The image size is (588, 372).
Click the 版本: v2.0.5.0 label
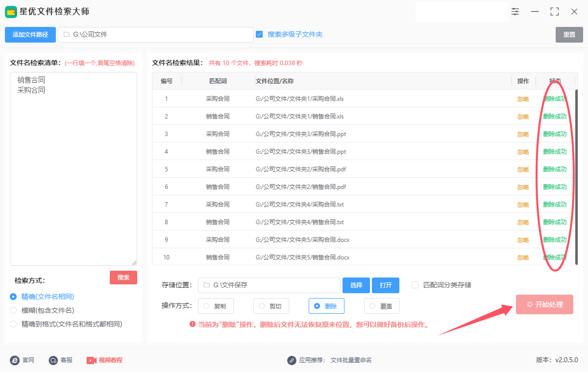coord(557,360)
